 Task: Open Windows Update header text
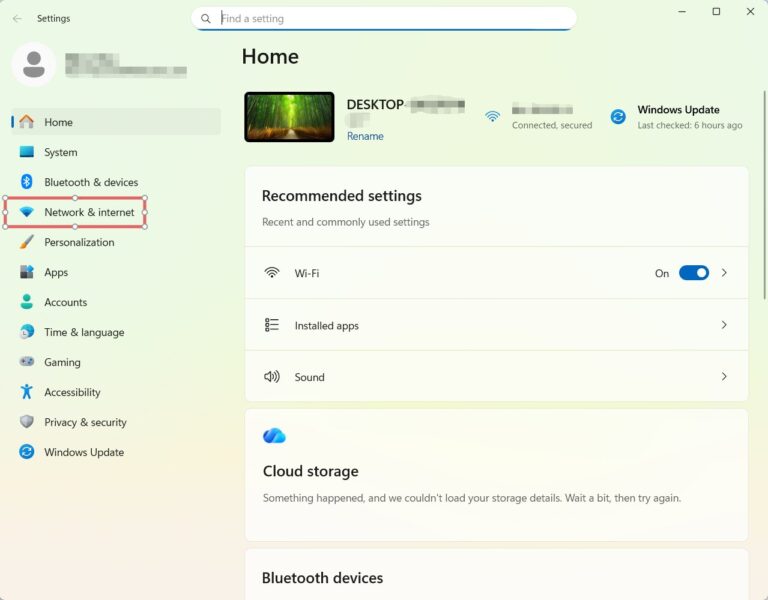[x=678, y=110]
